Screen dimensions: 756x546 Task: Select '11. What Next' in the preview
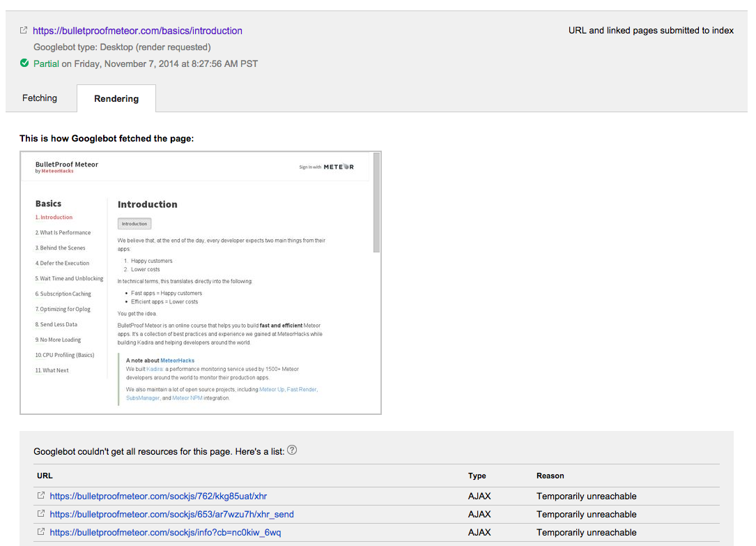(x=52, y=370)
